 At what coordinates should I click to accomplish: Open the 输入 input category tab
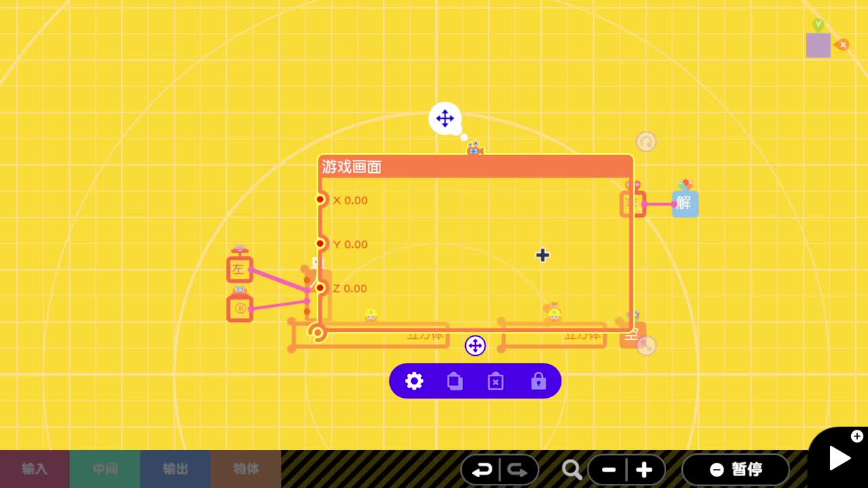tap(35, 469)
